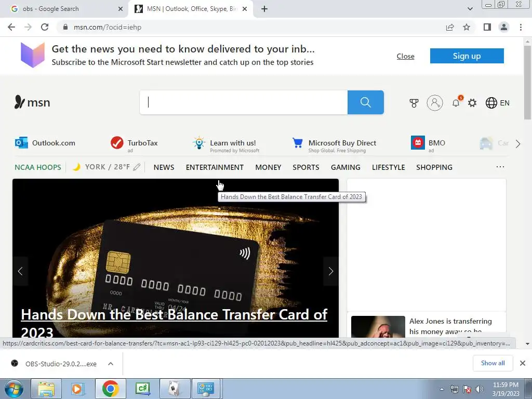
Task: Open the MONEY section
Action: tap(268, 167)
